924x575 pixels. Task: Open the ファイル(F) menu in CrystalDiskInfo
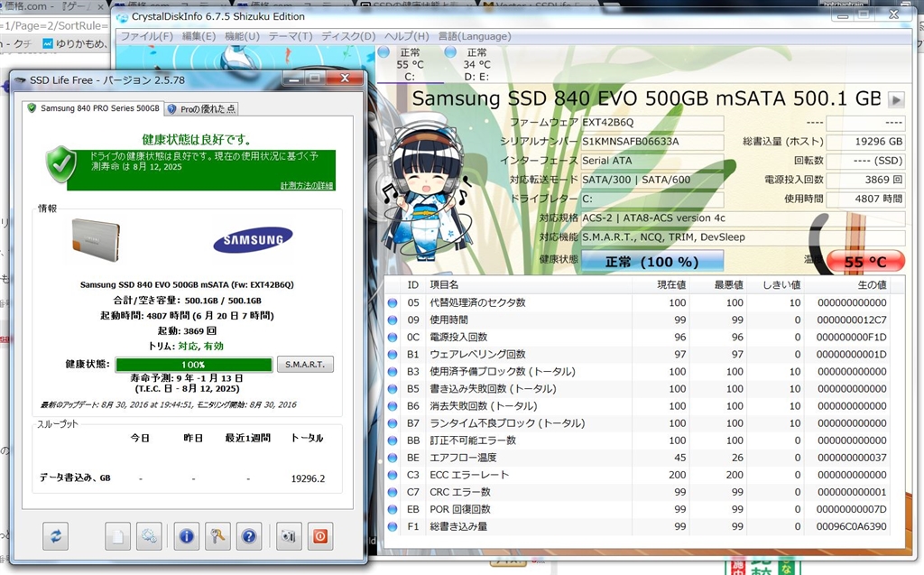[147, 37]
